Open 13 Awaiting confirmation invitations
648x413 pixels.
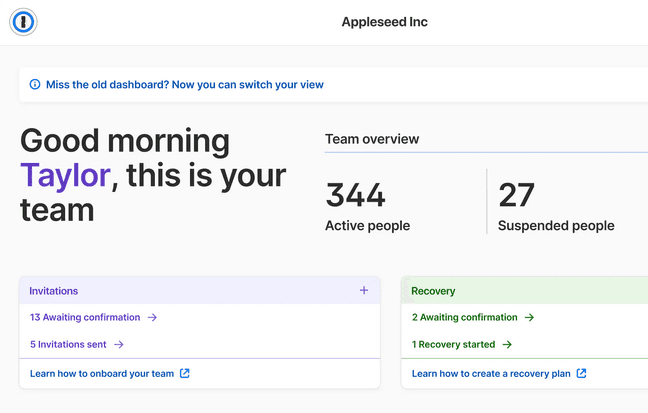click(85, 318)
